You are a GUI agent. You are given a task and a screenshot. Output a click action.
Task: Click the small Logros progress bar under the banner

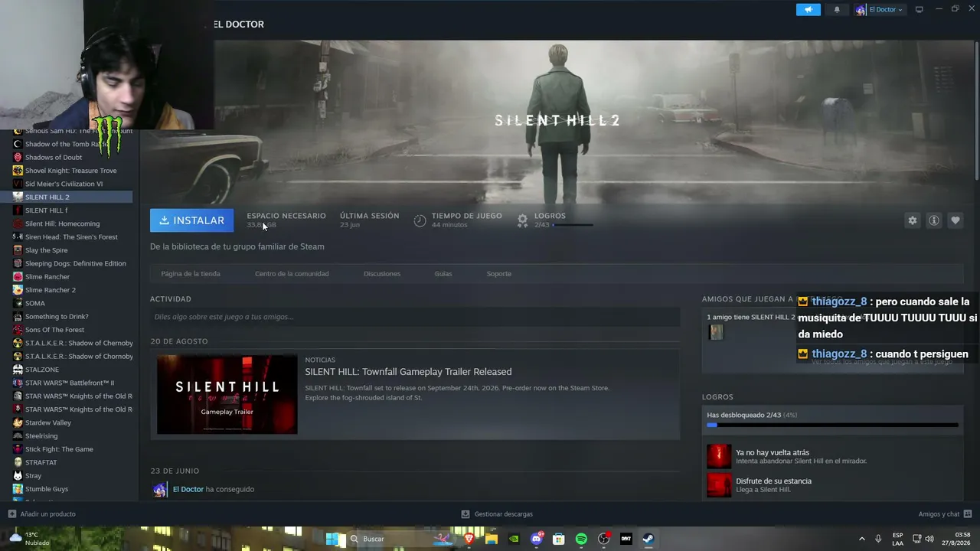tap(573, 225)
